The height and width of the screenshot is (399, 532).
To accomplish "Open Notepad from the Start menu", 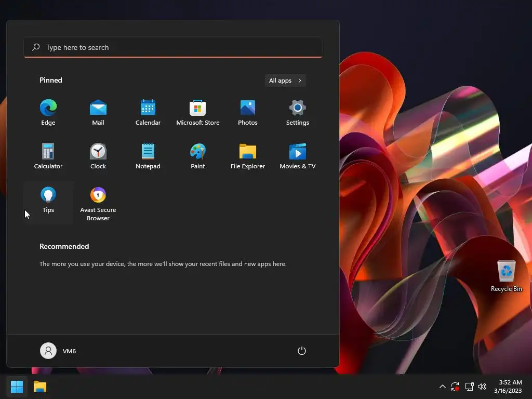I will pos(148,156).
